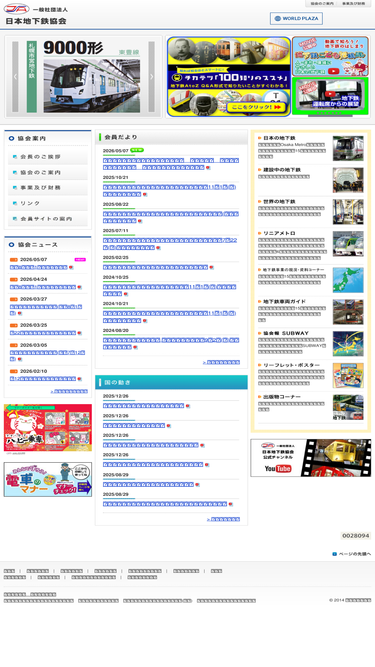
Task: Open 会員だより link dated 2025/07/11
Action: [x=170, y=244]
